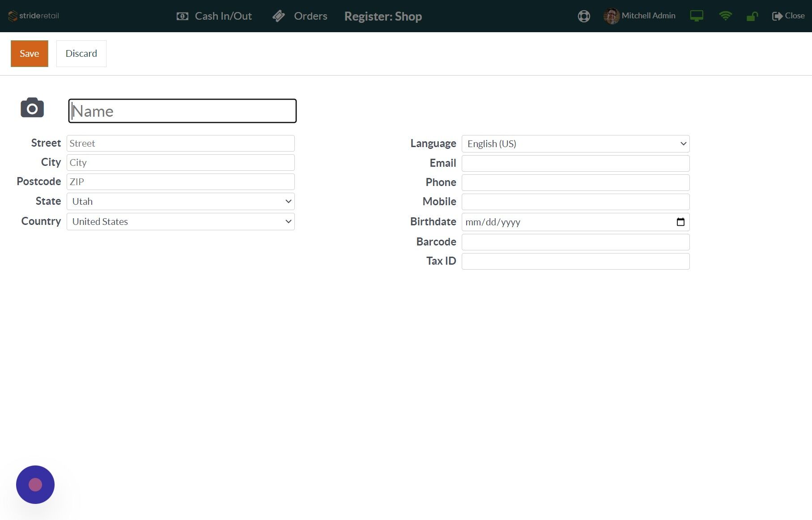This screenshot has width=812, height=520.
Task: Click the Register: Shop title
Action: coord(383,16)
